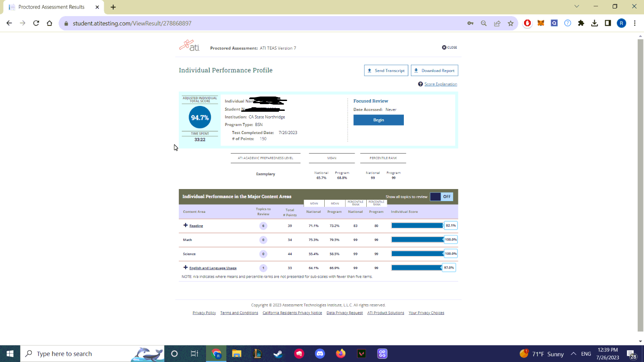Click the Score Explanation help icon

tap(420, 84)
